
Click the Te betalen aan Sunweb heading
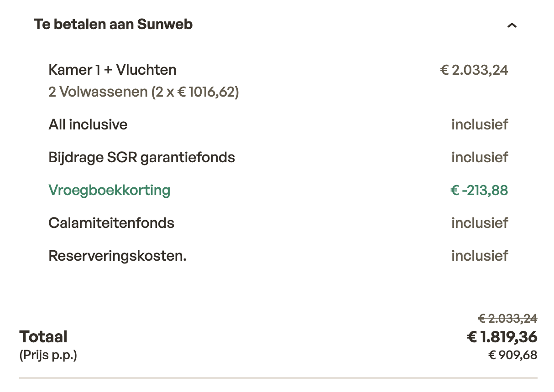[x=113, y=24]
